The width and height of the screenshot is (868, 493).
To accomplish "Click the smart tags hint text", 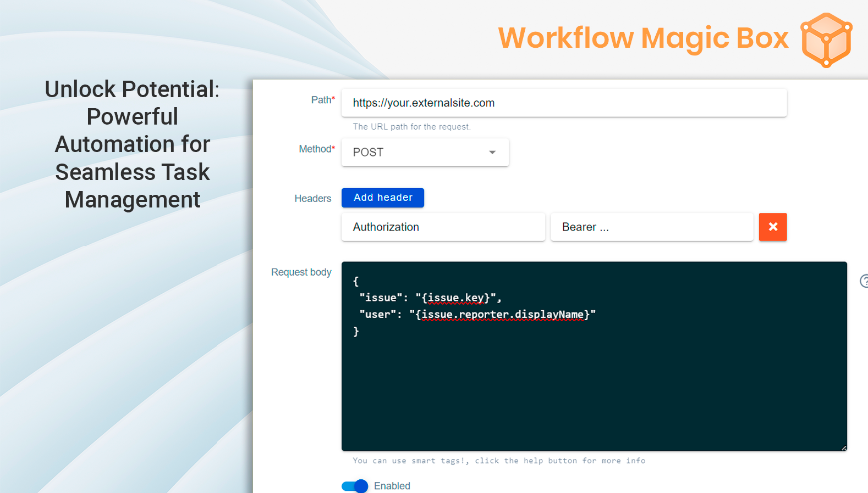I will click(498, 461).
